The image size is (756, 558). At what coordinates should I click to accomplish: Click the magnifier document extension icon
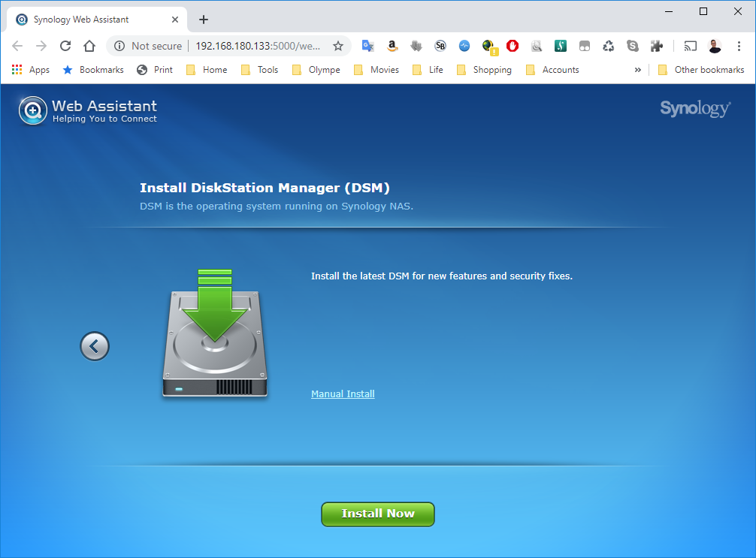tap(536, 46)
